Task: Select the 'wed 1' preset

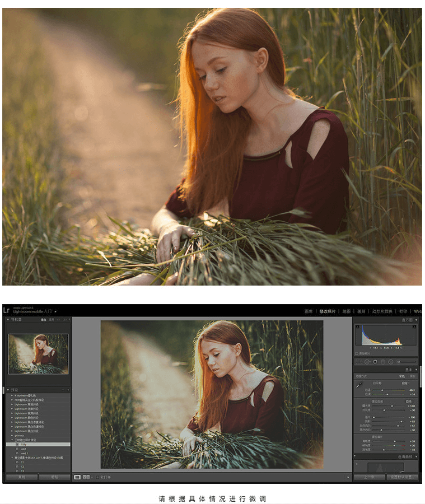Action: pyautogui.click(x=25, y=453)
